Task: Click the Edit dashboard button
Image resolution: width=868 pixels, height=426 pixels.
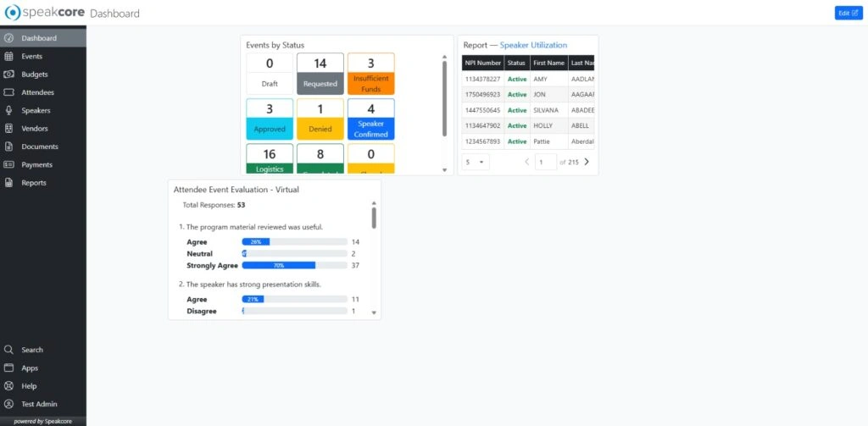Action: (848, 13)
